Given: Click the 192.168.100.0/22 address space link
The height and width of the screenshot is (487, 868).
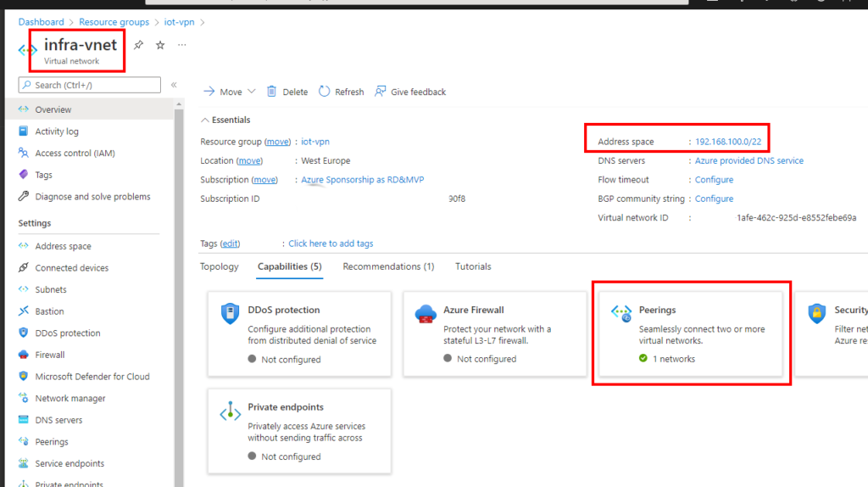Looking at the screenshot, I should tap(728, 142).
